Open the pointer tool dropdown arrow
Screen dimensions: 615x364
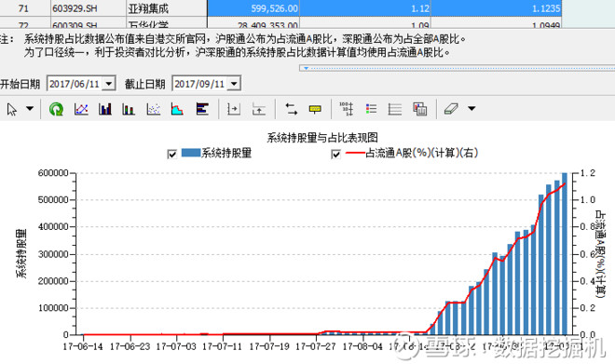(x=30, y=109)
